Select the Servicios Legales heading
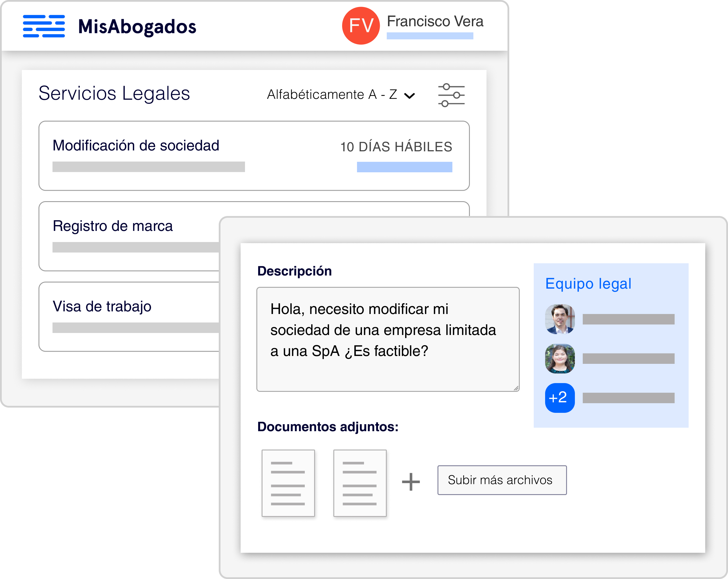The image size is (728, 579). tap(114, 93)
